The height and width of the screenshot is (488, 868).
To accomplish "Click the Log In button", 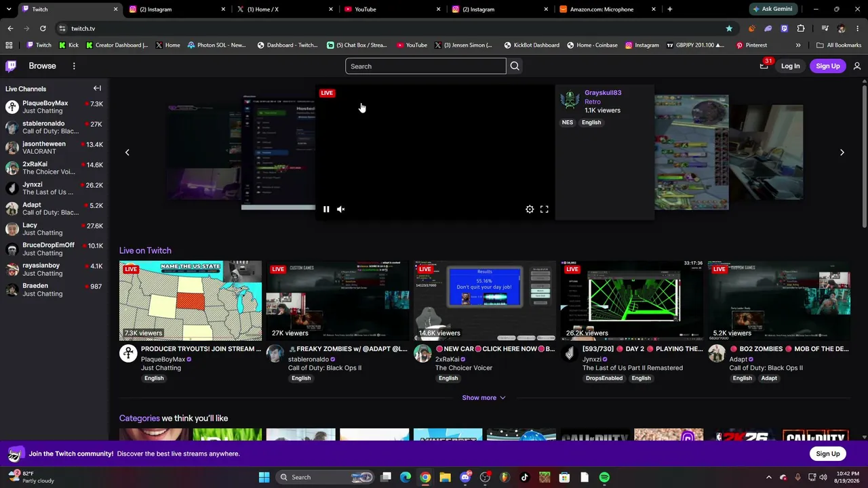I will click(x=790, y=66).
